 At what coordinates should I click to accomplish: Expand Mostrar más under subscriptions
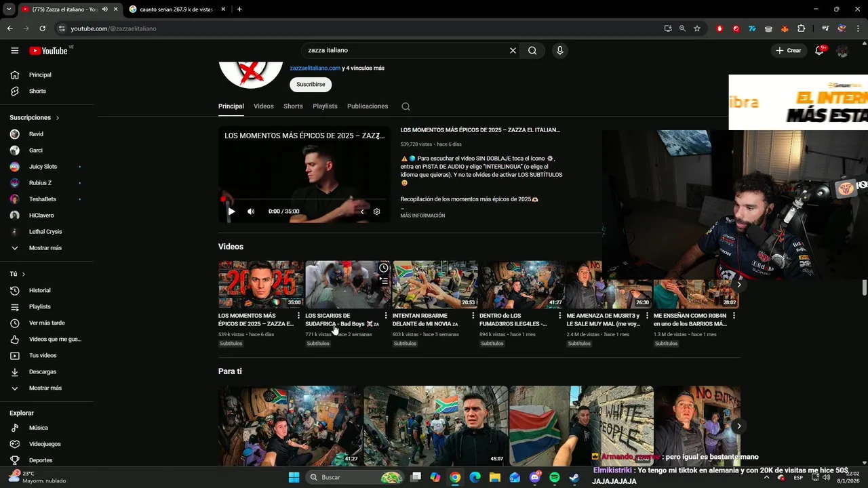pyautogui.click(x=45, y=248)
